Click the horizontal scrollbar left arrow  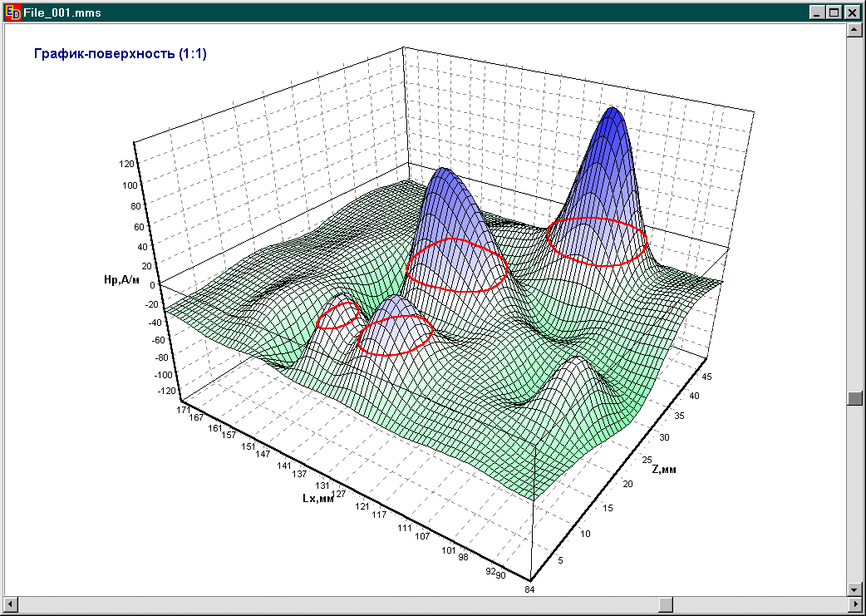11,603
